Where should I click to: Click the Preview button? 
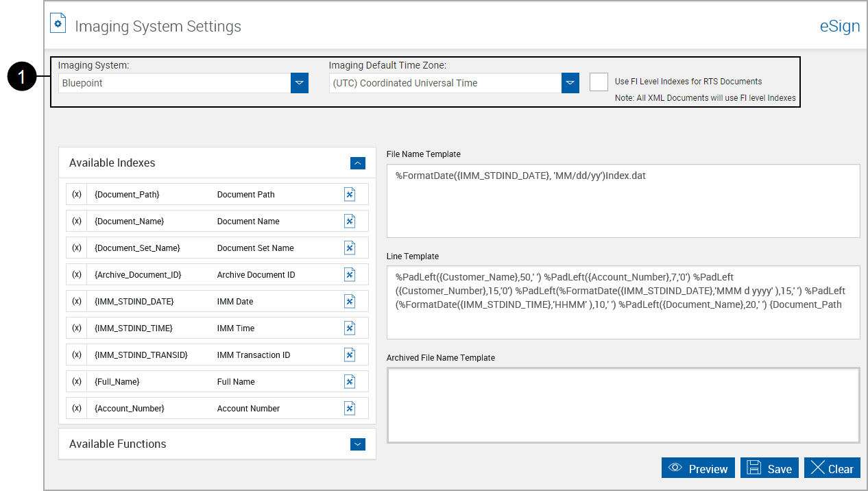pyautogui.click(x=698, y=468)
